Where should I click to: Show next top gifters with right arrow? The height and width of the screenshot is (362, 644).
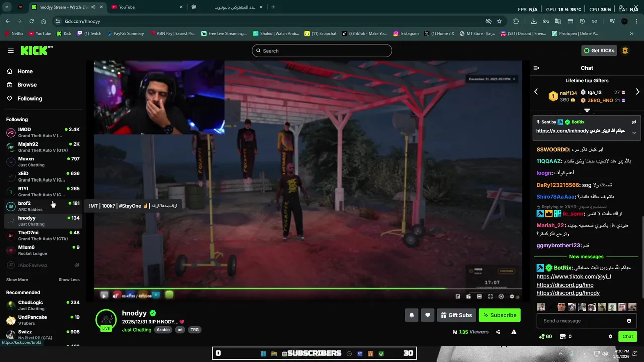click(x=637, y=92)
